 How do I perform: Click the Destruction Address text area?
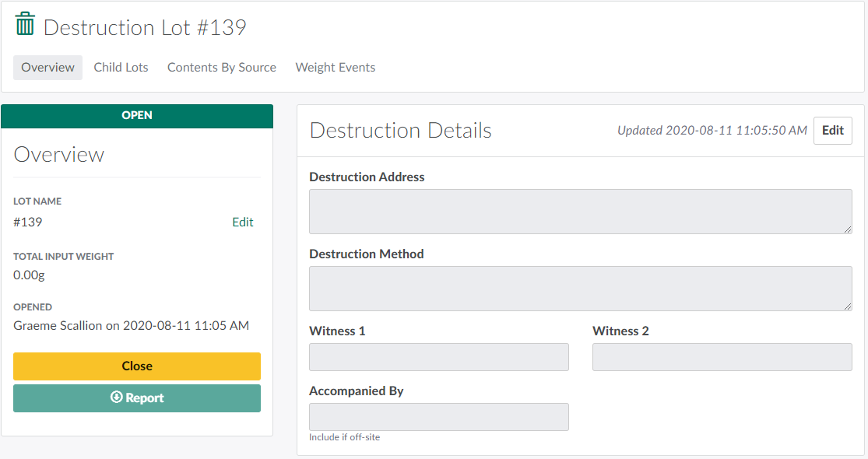[x=580, y=212]
